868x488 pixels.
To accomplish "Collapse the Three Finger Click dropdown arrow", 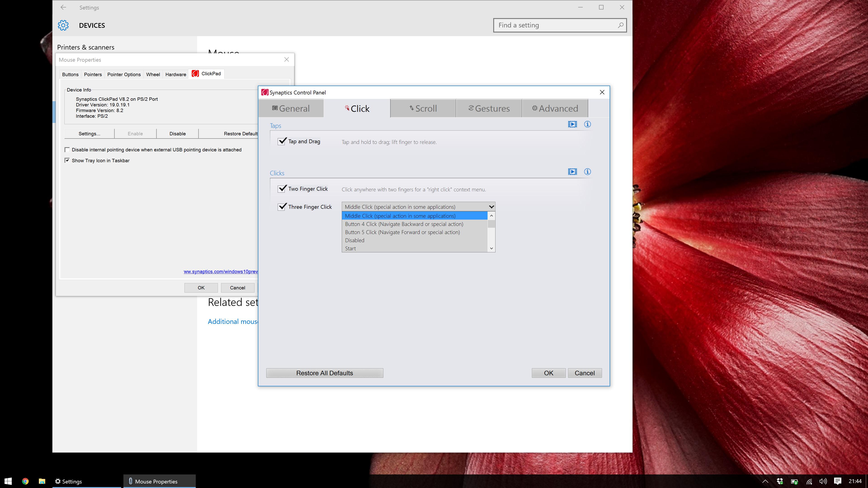I will [491, 207].
